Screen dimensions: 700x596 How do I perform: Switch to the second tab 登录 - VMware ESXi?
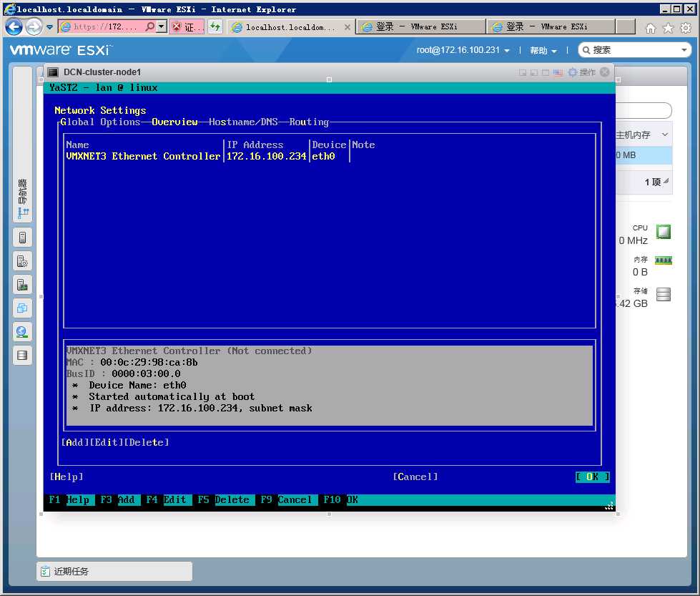[421, 26]
